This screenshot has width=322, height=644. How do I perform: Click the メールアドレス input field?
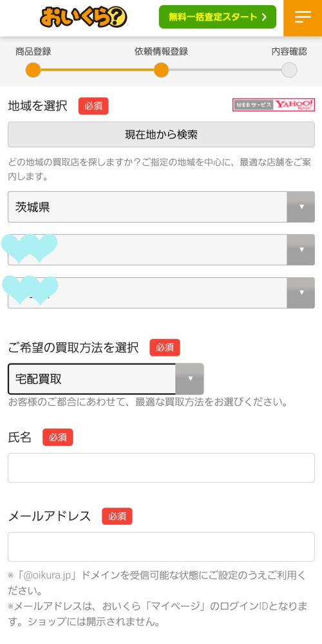[x=161, y=547]
